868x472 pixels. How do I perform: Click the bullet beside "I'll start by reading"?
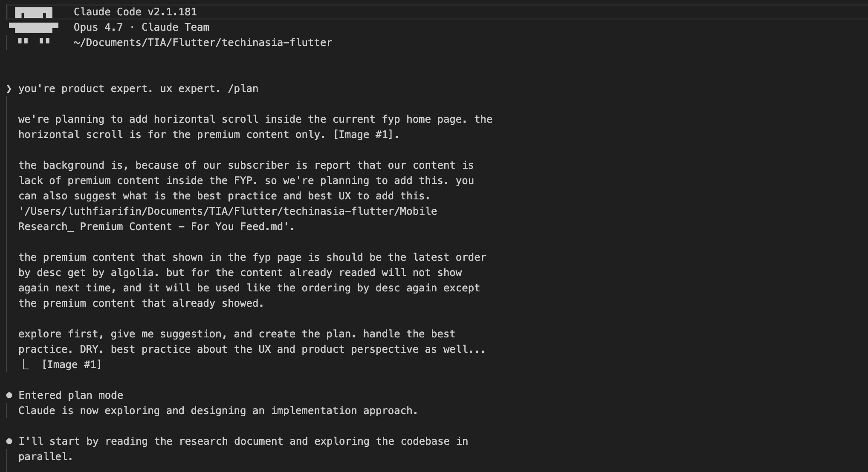point(9,441)
